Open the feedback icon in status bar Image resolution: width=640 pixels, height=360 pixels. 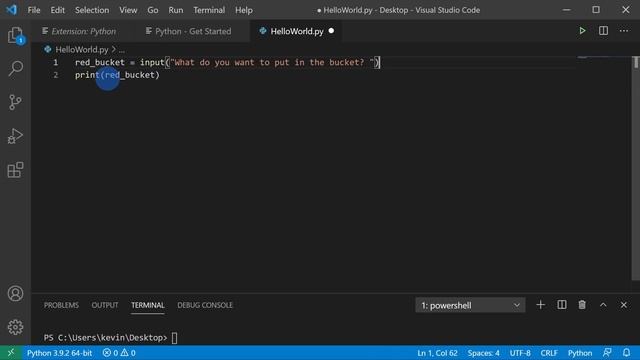607,353
